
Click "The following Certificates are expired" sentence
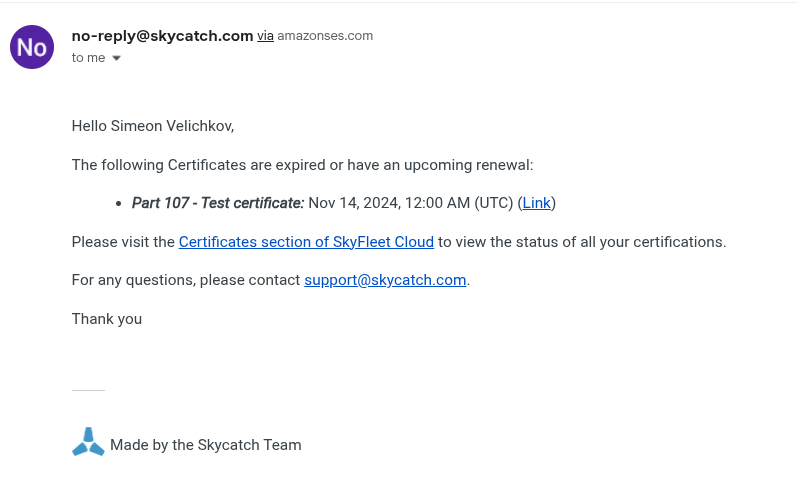(x=302, y=165)
